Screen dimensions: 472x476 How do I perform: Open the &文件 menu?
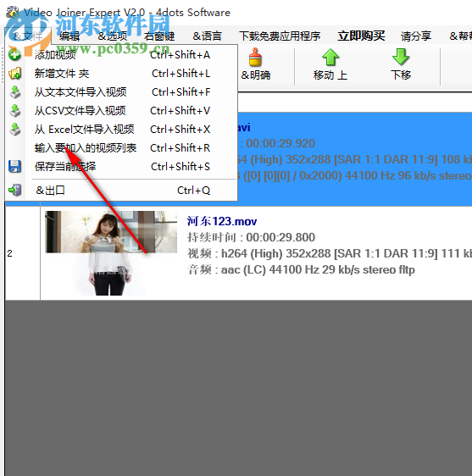coord(28,36)
